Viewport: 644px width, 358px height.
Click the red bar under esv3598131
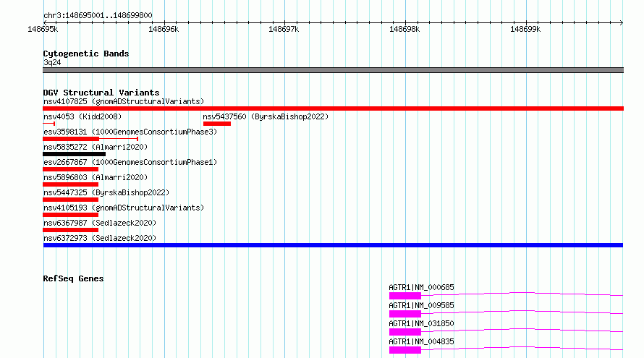point(71,139)
